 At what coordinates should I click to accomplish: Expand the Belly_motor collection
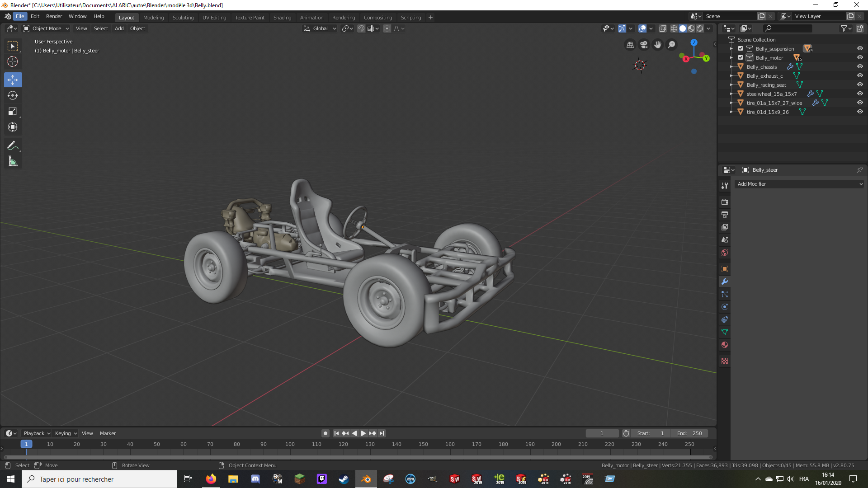731,57
